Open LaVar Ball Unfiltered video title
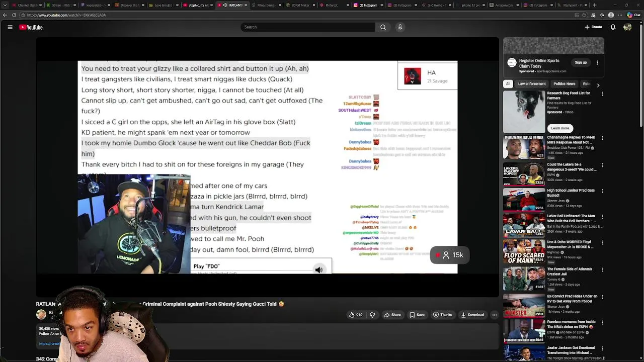 pos(572,219)
